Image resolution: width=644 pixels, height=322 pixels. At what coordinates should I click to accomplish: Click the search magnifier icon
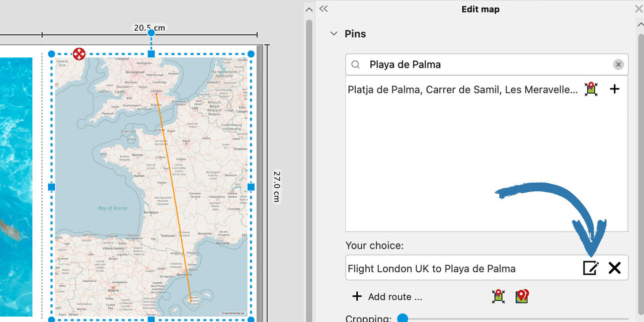coord(356,64)
